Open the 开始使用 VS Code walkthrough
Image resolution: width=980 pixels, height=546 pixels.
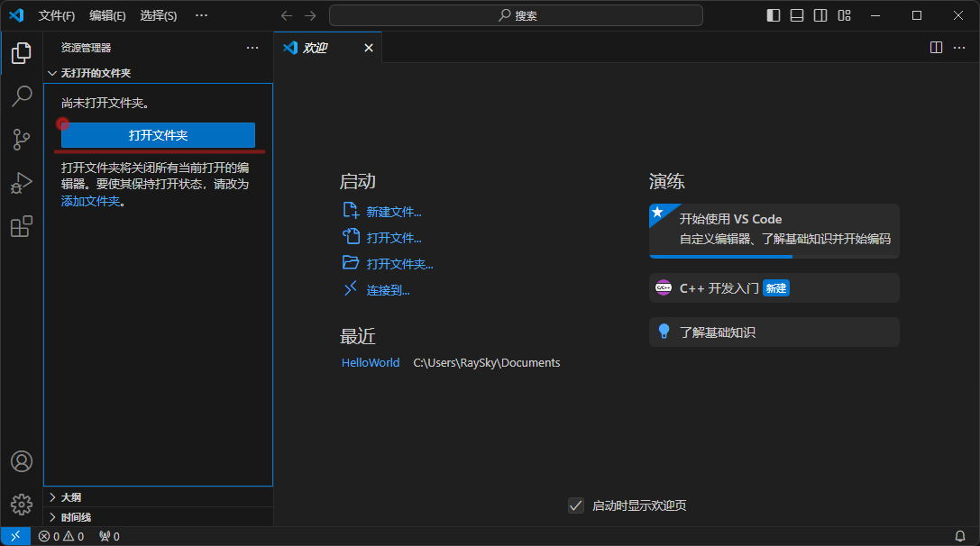774,231
